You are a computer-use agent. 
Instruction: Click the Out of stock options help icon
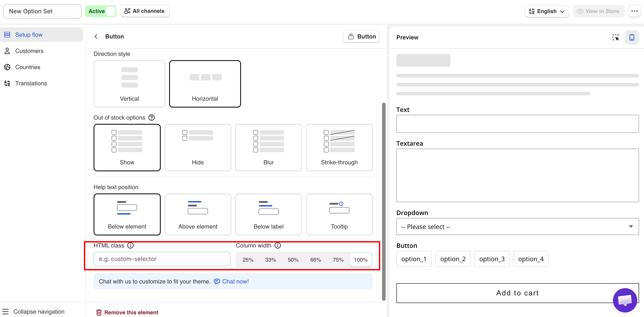[x=152, y=118]
